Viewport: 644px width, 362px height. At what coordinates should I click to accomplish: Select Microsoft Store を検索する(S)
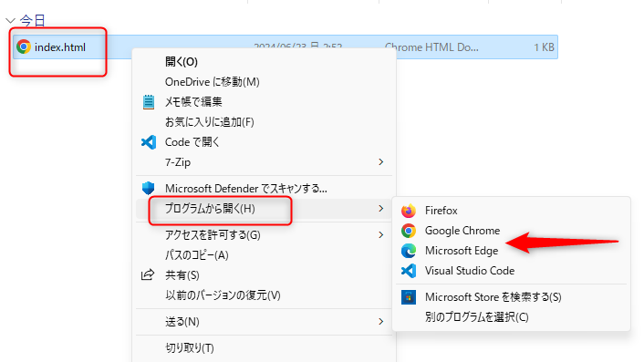coord(512,297)
